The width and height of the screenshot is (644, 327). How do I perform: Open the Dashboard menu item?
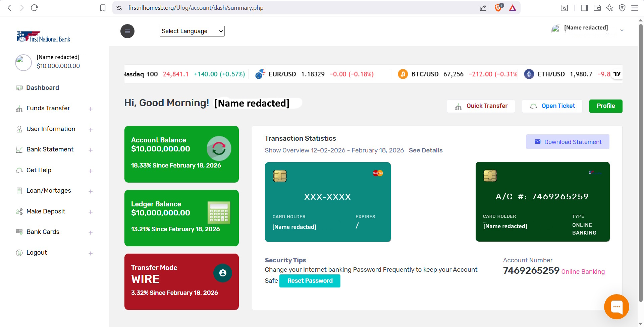43,88
